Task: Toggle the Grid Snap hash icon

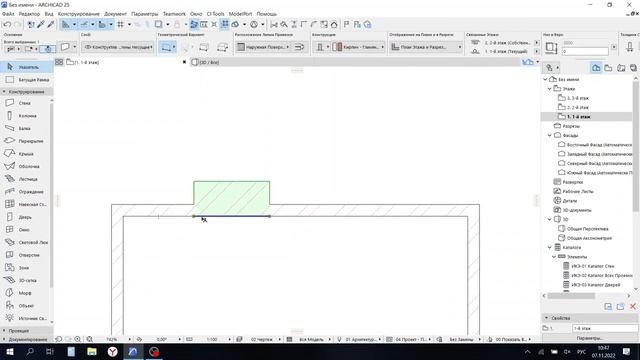Action: (120, 24)
